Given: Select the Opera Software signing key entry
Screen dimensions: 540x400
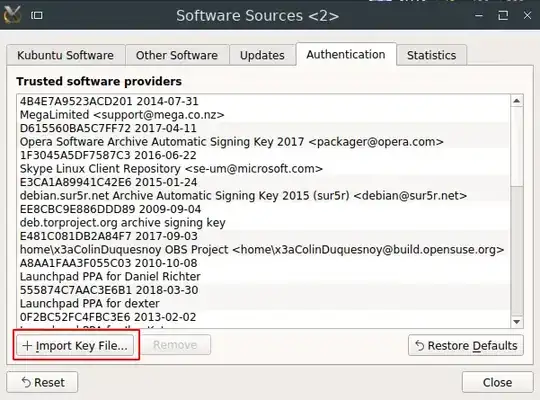Looking at the screenshot, I should 264,135.
